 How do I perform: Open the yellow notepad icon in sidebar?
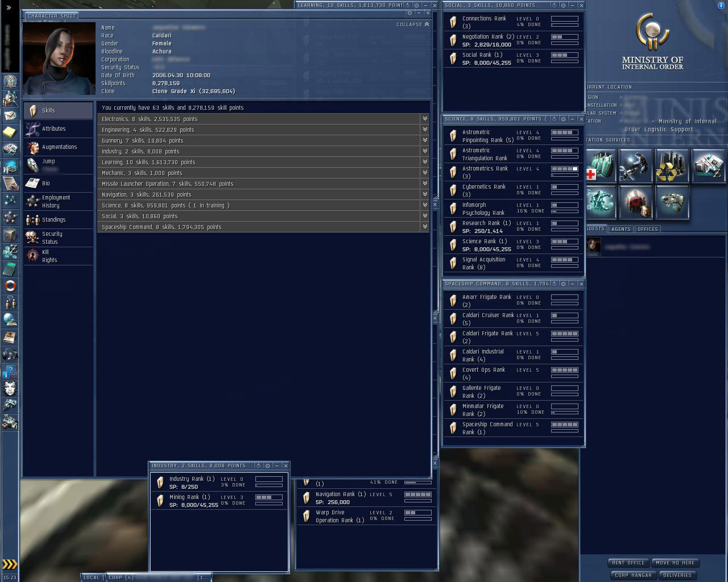pyautogui.click(x=10, y=132)
